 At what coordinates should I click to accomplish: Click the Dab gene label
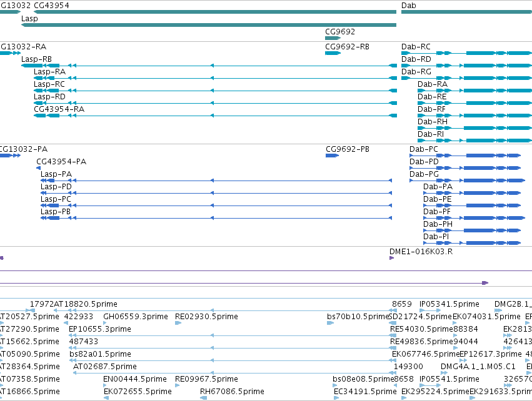(408, 6)
